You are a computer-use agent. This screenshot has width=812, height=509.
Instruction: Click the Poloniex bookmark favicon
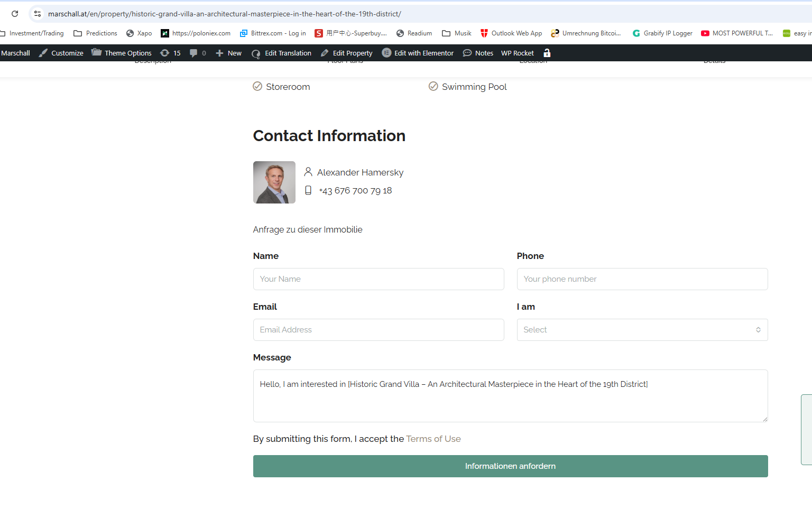(165, 33)
